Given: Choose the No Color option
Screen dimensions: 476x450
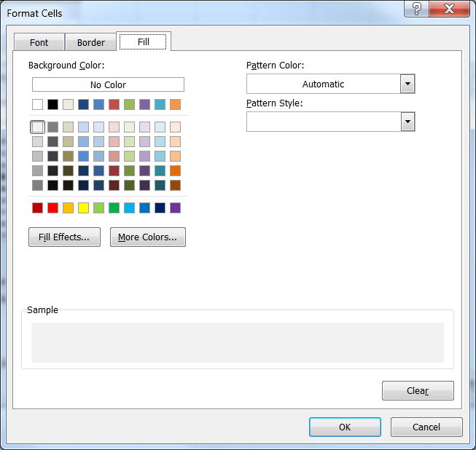Looking at the screenshot, I should (x=108, y=84).
